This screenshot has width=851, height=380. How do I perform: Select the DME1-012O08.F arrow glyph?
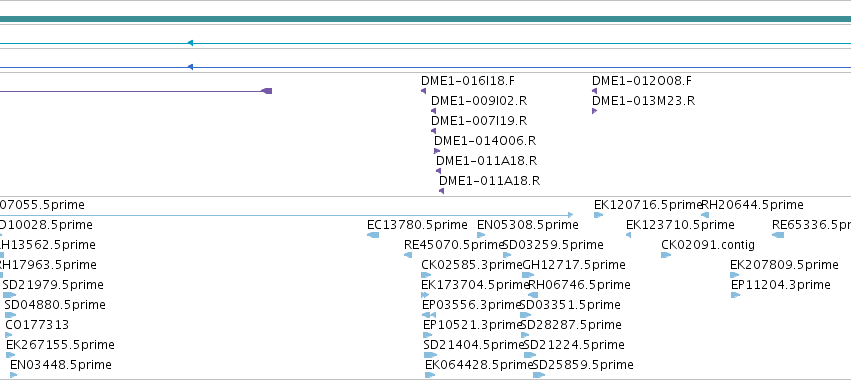click(594, 91)
